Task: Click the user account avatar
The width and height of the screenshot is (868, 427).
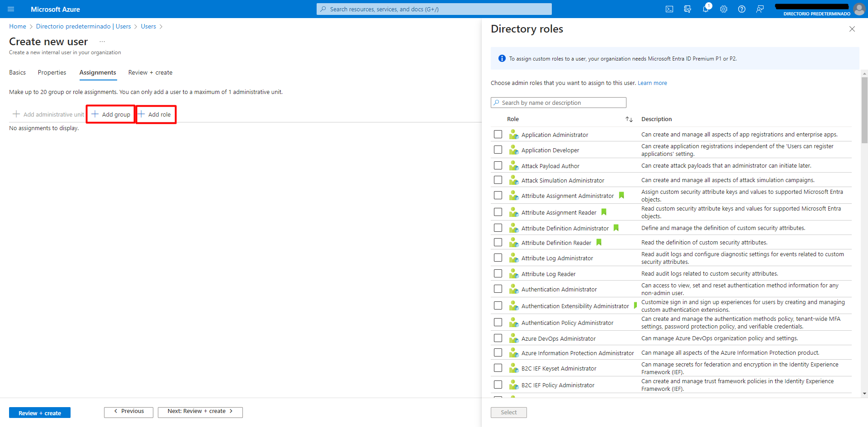Action: coord(859,9)
